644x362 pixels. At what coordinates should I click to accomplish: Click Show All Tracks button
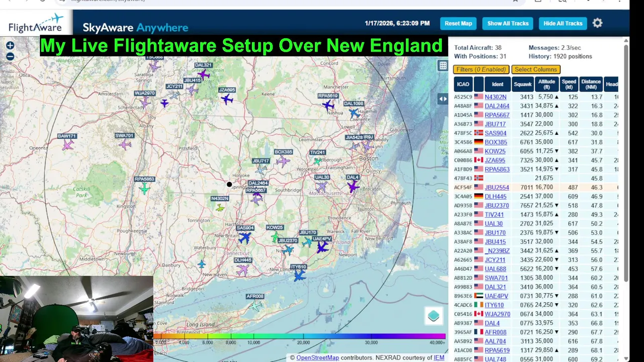[508, 23]
